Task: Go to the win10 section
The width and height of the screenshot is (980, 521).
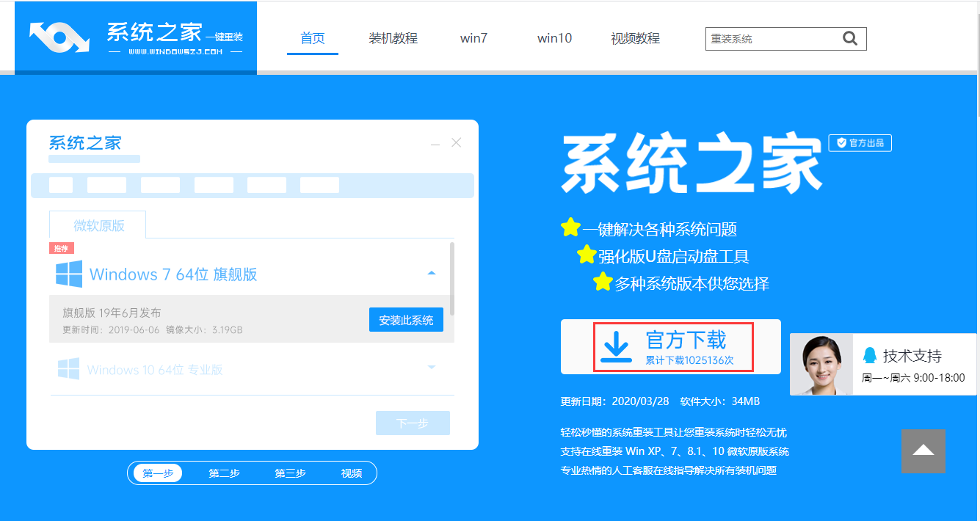Action: 554,38
